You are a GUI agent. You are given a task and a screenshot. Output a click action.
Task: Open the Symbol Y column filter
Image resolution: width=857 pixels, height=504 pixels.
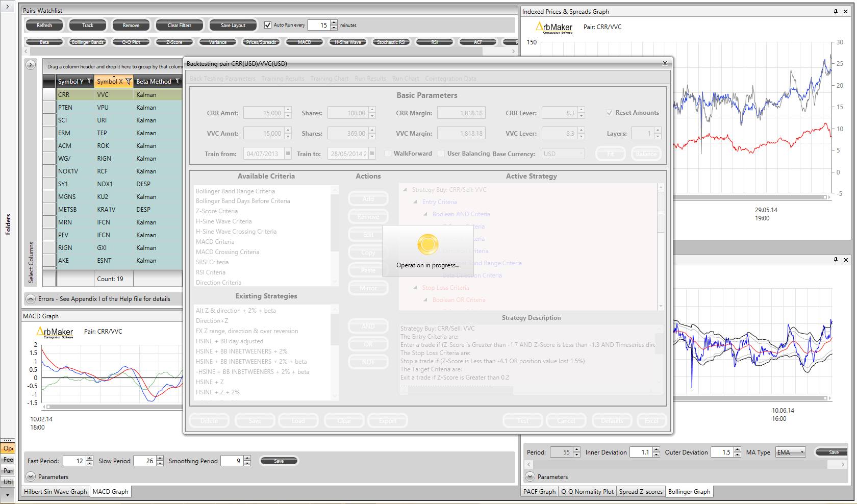(x=90, y=81)
